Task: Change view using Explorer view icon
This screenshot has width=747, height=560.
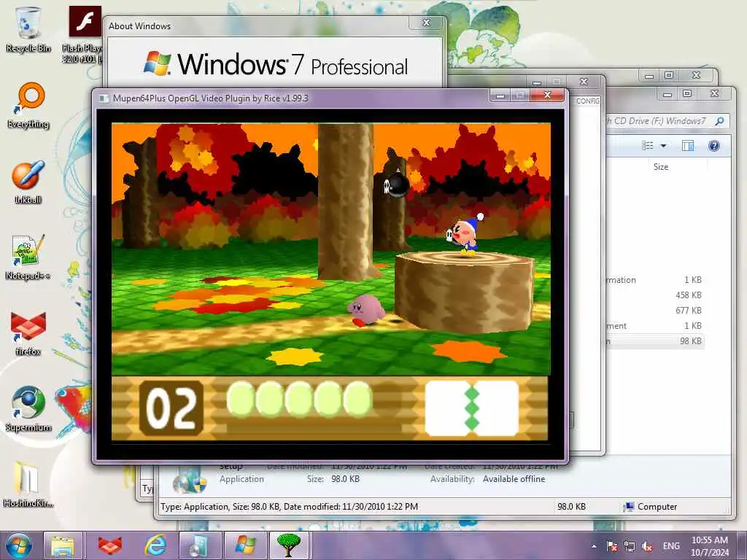Action: tap(648, 146)
